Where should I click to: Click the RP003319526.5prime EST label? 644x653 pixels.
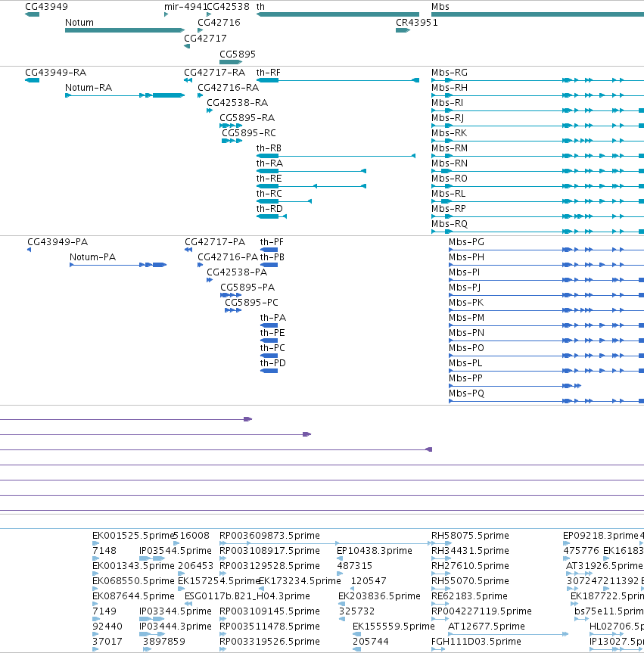pyautogui.click(x=269, y=642)
